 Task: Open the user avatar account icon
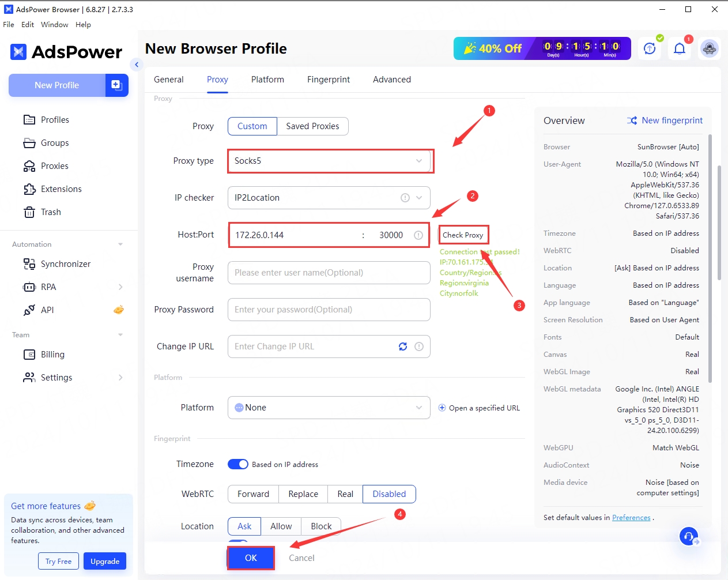click(x=709, y=49)
